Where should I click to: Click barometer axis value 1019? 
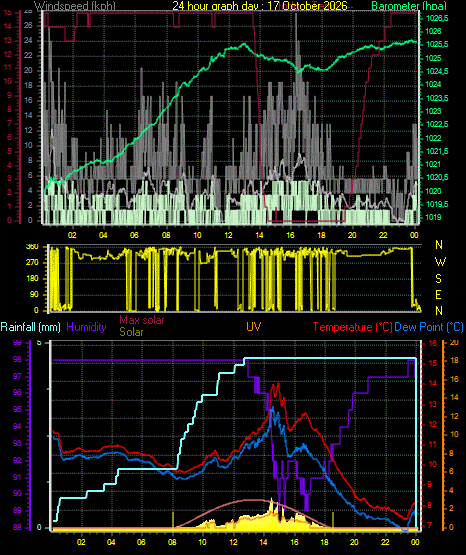tap(433, 217)
